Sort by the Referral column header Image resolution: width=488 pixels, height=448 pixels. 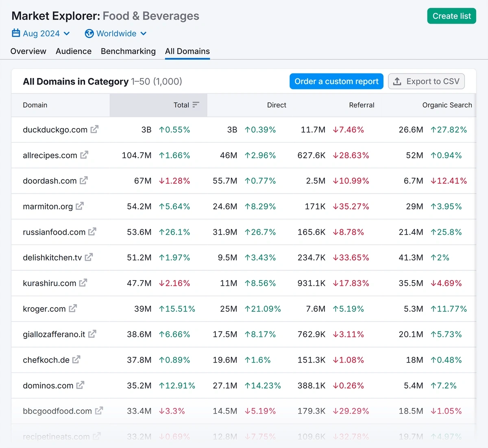362,105
